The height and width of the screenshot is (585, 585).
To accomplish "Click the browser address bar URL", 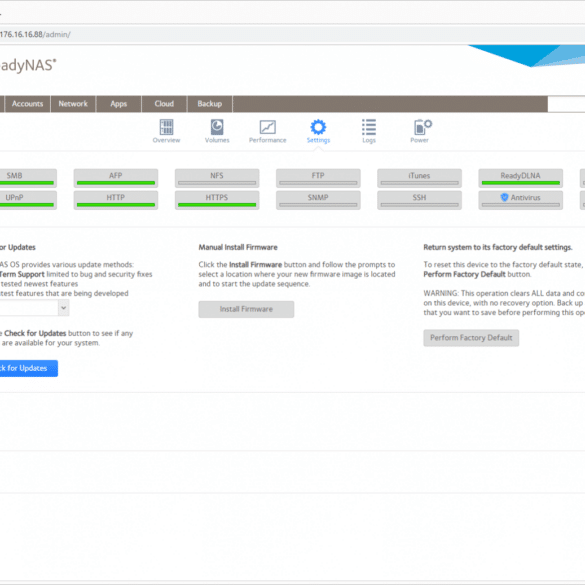I will click(35, 34).
